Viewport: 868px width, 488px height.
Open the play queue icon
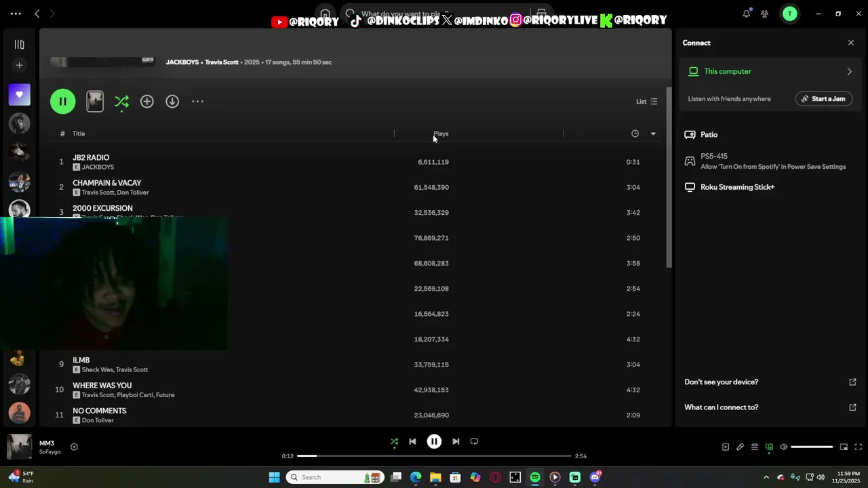point(754,447)
